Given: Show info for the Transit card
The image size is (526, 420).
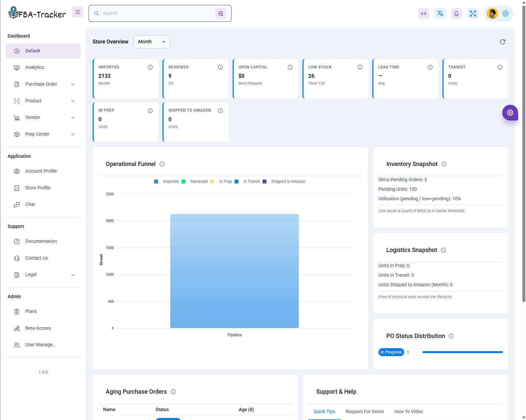Looking at the screenshot, I should pyautogui.click(x=500, y=67).
